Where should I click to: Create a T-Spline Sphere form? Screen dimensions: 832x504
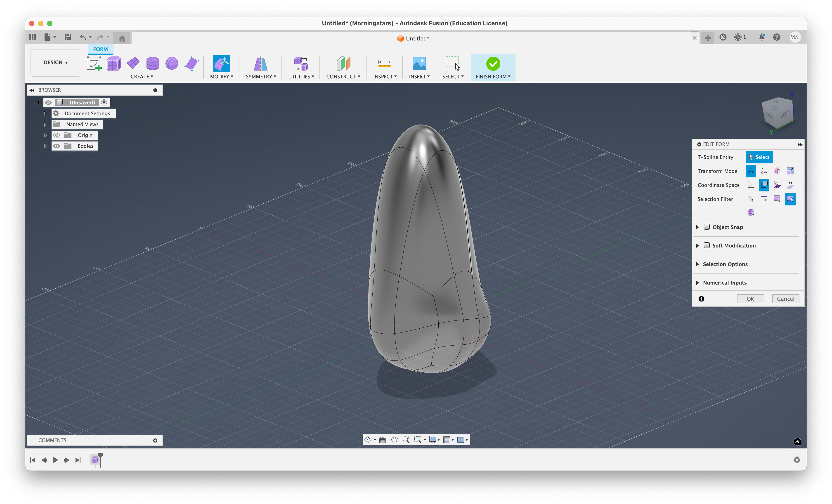172,64
